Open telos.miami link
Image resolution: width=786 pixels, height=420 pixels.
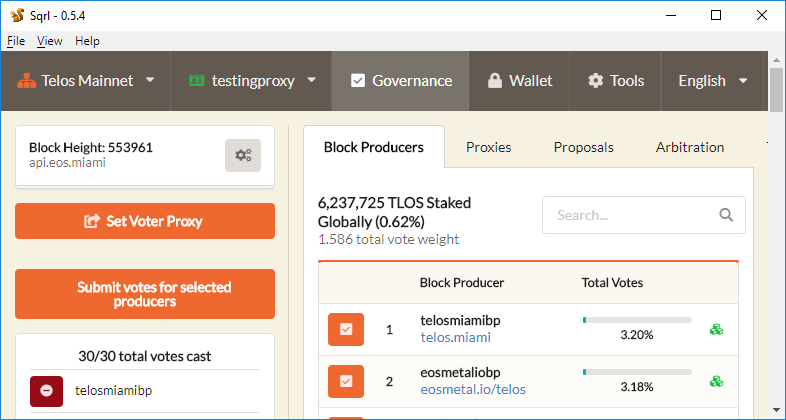click(x=456, y=337)
